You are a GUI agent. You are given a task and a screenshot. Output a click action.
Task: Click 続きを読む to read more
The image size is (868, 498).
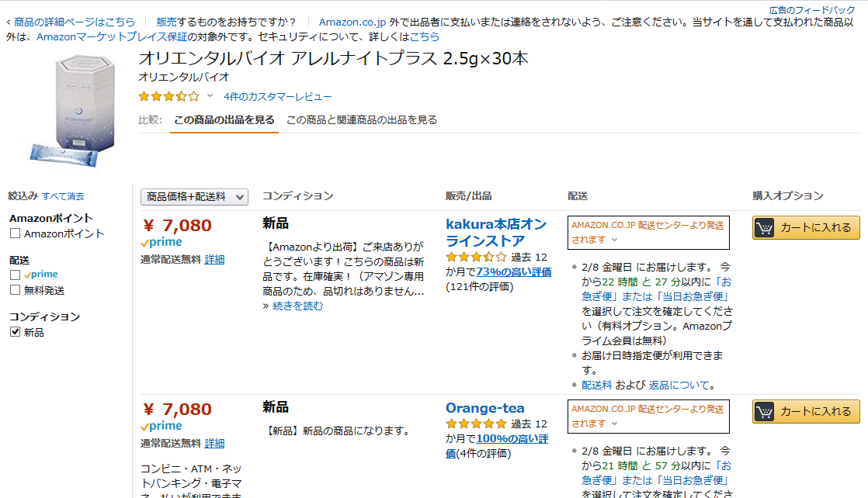(297, 306)
